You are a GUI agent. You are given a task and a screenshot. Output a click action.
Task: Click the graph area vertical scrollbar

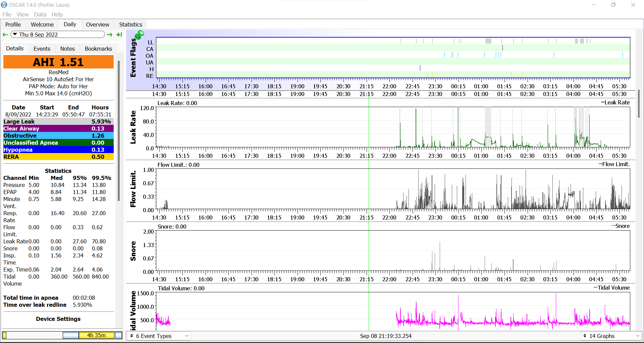639,104
